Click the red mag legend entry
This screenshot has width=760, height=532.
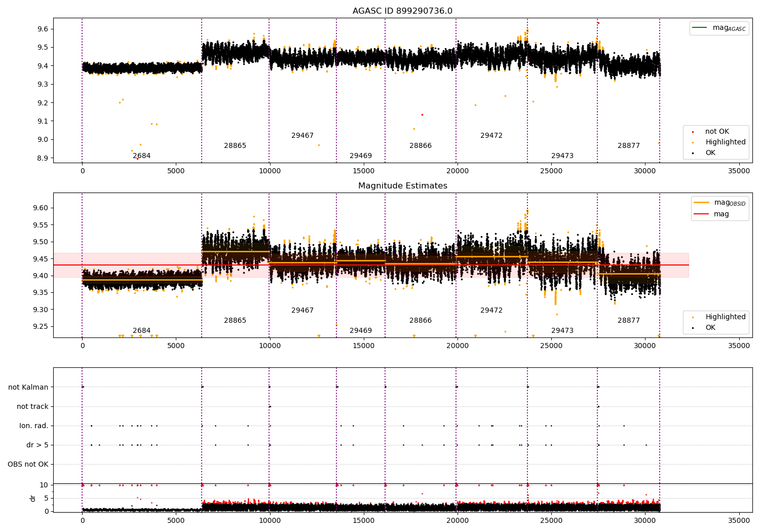[711, 214]
